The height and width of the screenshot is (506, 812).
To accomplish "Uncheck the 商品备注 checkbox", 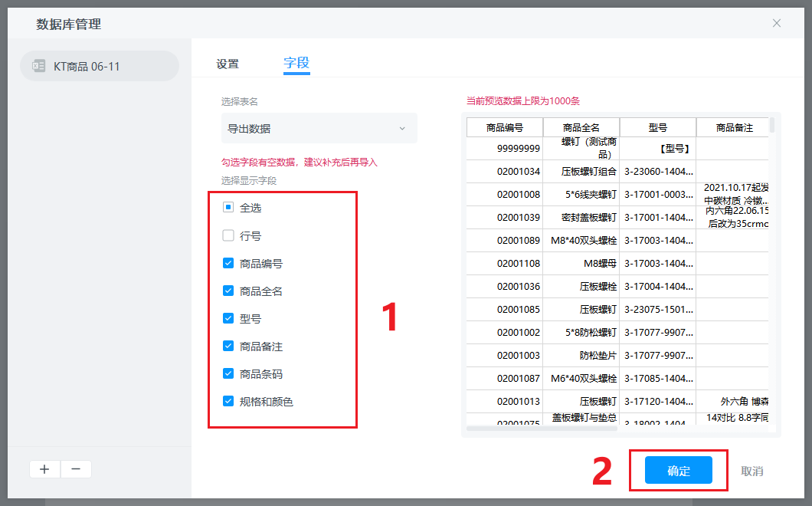I will 228,347.
